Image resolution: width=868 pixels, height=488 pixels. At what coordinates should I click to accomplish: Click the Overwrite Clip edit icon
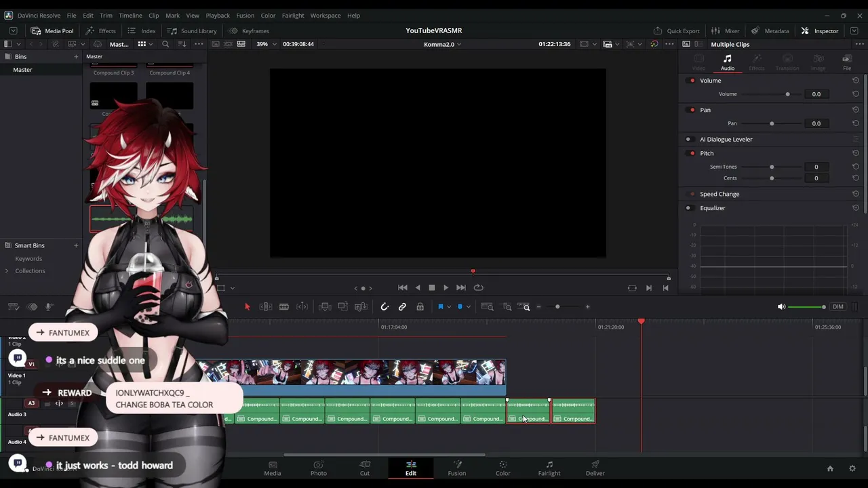343,307
